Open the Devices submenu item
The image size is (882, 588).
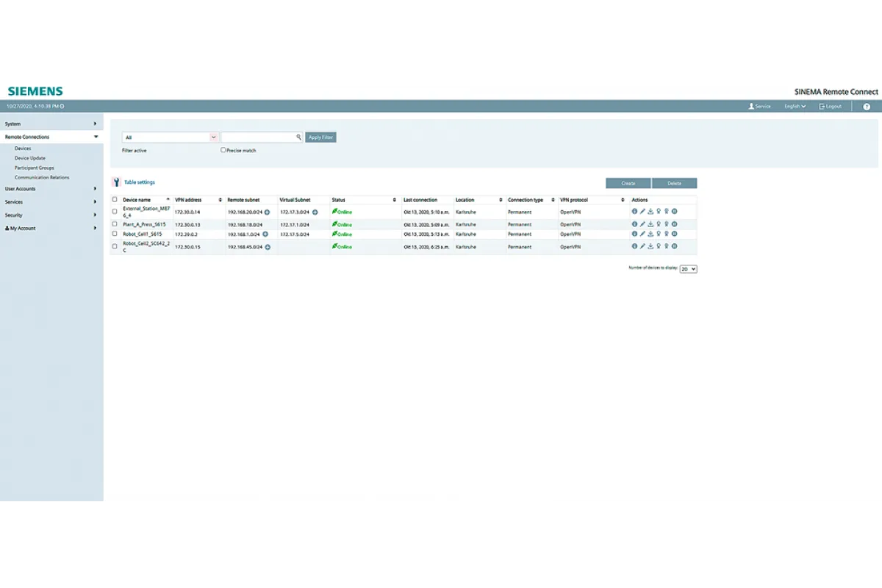click(x=23, y=148)
